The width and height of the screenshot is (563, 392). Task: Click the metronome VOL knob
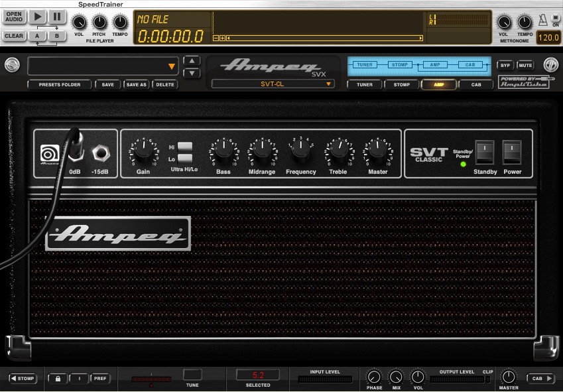[504, 23]
